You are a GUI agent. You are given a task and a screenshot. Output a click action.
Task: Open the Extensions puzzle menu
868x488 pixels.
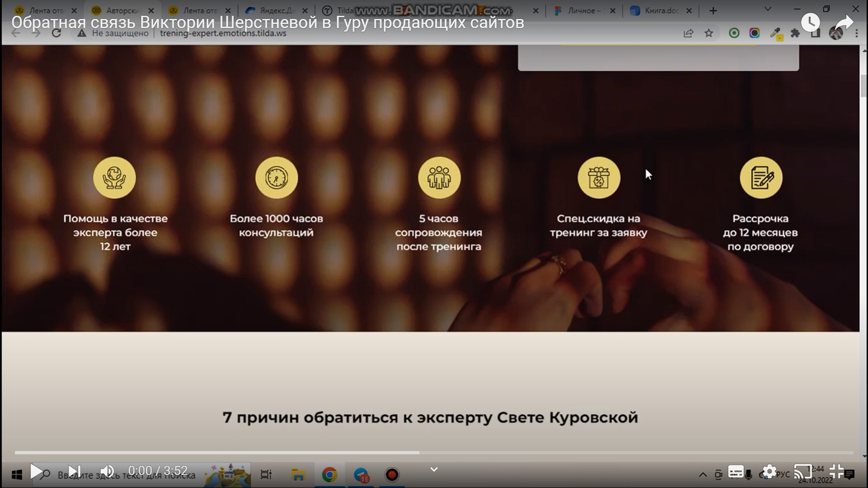pyautogui.click(x=795, y=33)
